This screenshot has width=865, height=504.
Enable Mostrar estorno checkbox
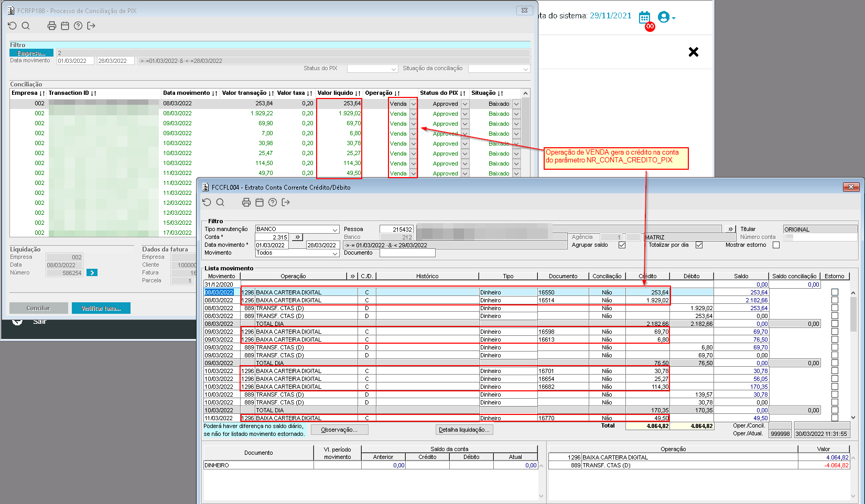pyautogui.click(x=776, y=245)
